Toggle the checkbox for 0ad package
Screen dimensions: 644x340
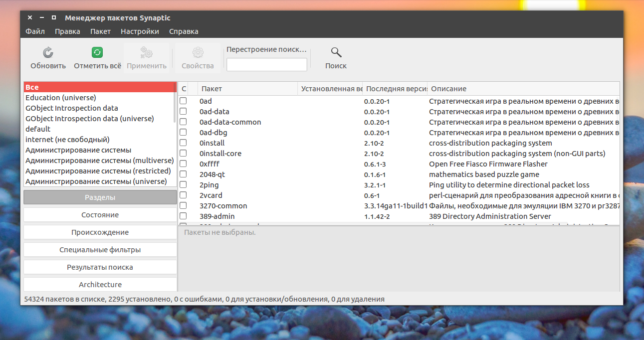coord(183,101)
